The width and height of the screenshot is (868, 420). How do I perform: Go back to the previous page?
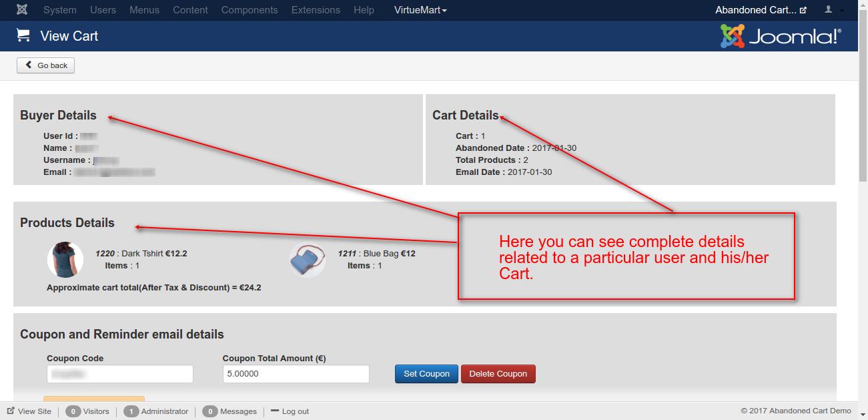click(x=46, y=65)
